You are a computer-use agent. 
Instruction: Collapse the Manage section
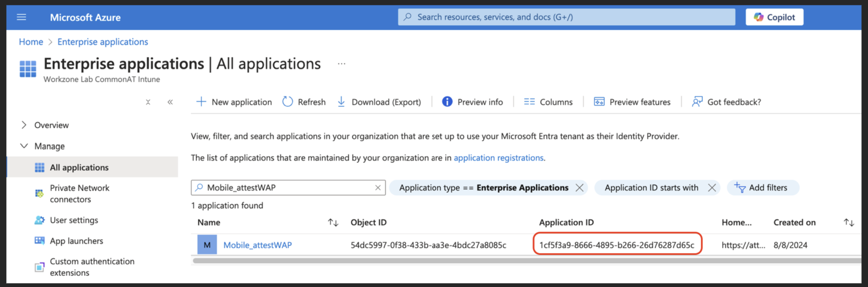24,146
